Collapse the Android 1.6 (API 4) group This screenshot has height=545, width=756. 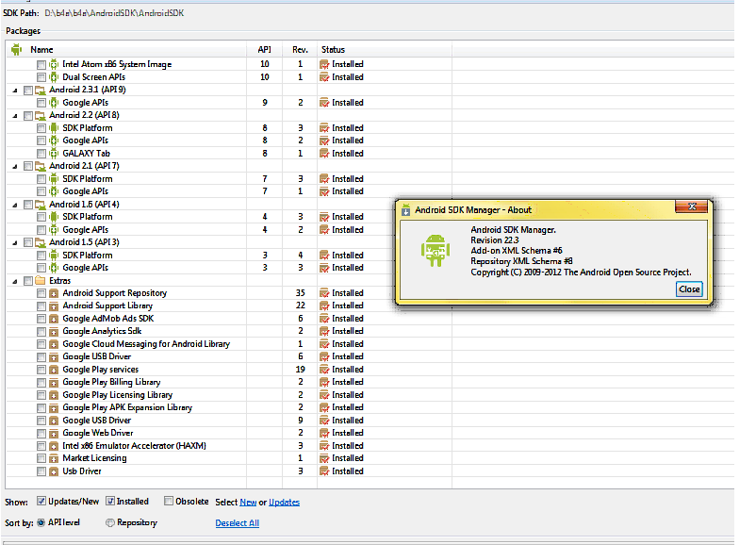point(15,205)
